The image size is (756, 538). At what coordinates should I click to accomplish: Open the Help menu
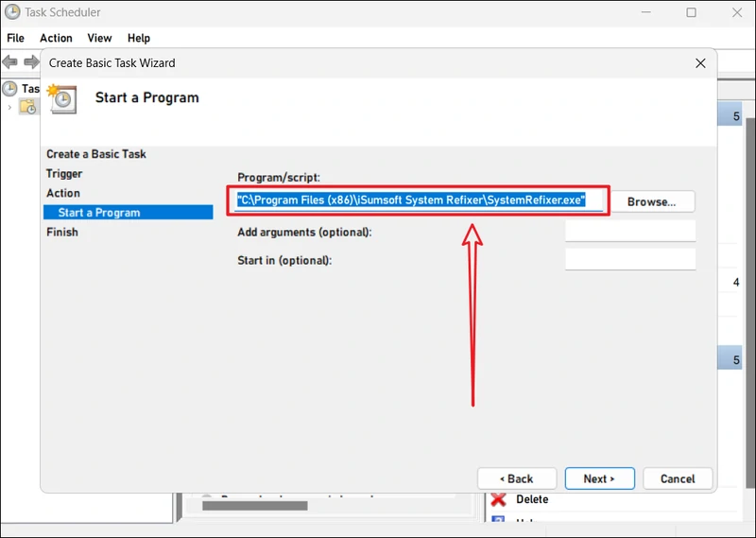[x=138, y=38]
